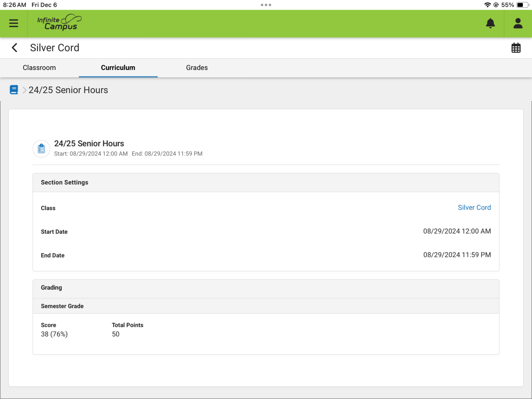
Task: Click the 08/29/2024 12:00 AM start value
Action: 457,231
